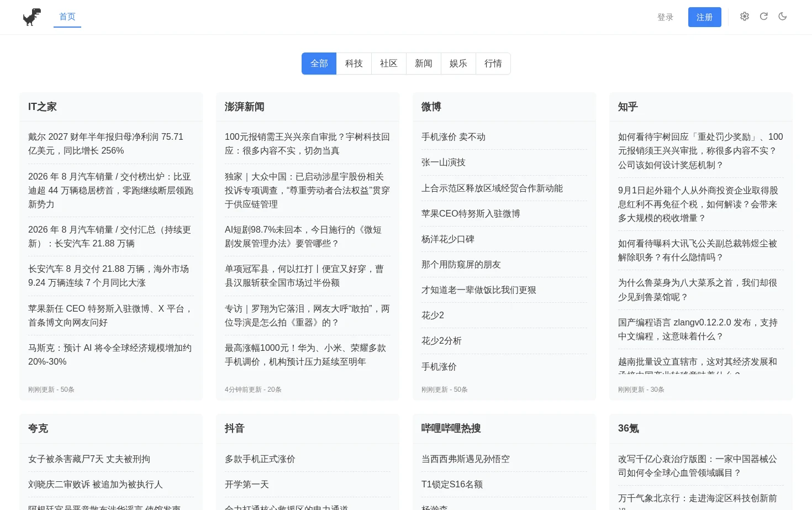Image resolution: width=812 pixels, height=510 pixels.
Task: Select the 社区 category tab
Action: 389,64
